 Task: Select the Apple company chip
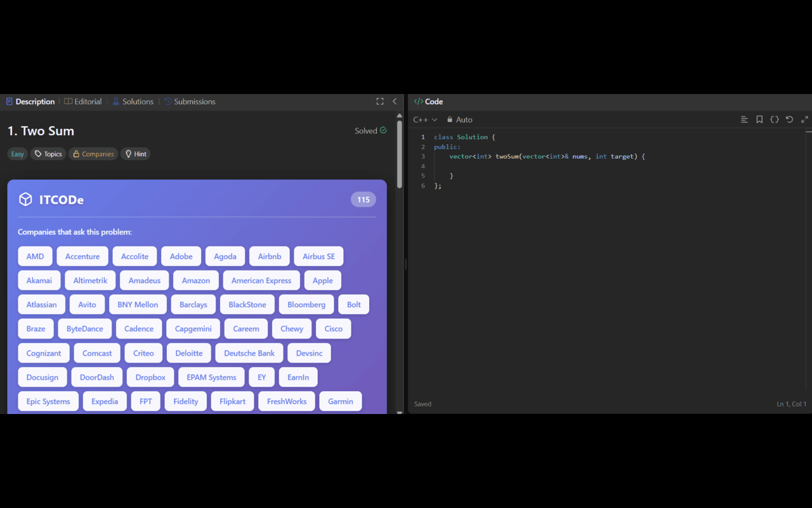(x=323, y=281)
